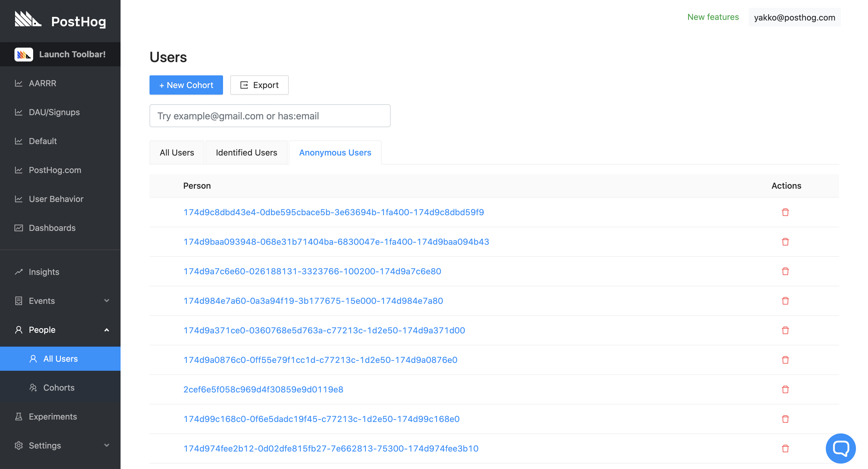Collapse the People section chevron

click(x=106, y=330)
